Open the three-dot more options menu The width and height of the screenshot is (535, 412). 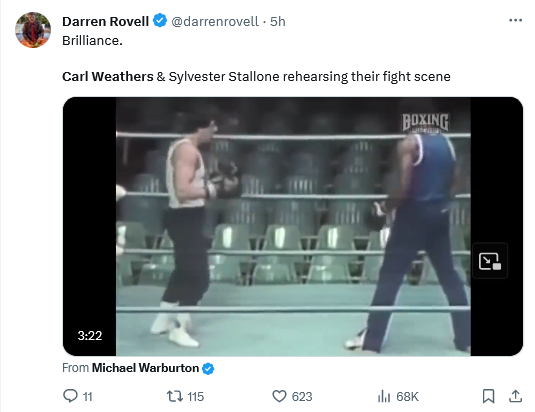click(x=515, y=20)
